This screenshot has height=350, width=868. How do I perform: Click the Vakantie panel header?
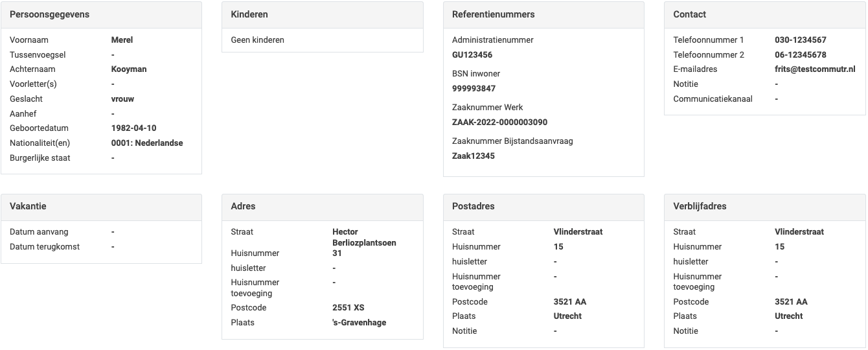tap(28, 206)
